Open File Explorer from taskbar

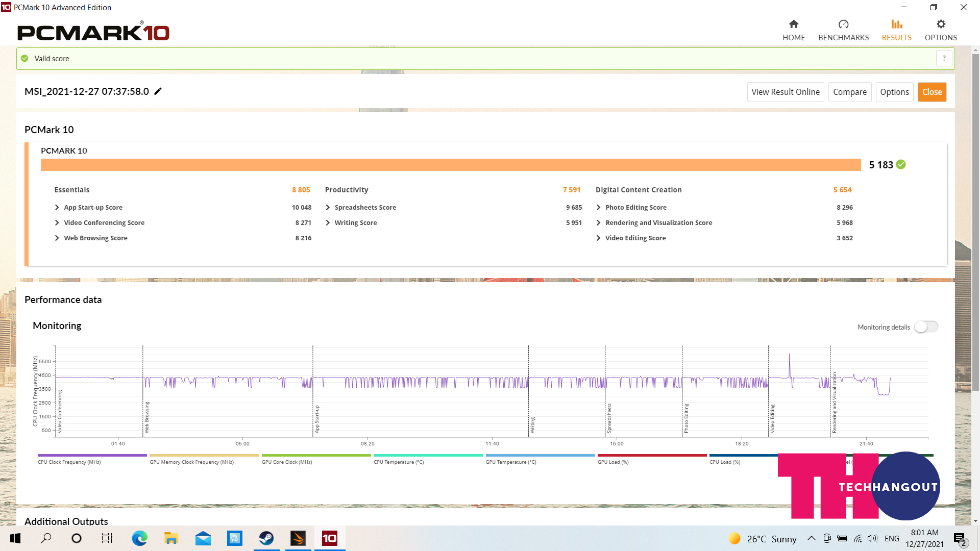(171, 538)
